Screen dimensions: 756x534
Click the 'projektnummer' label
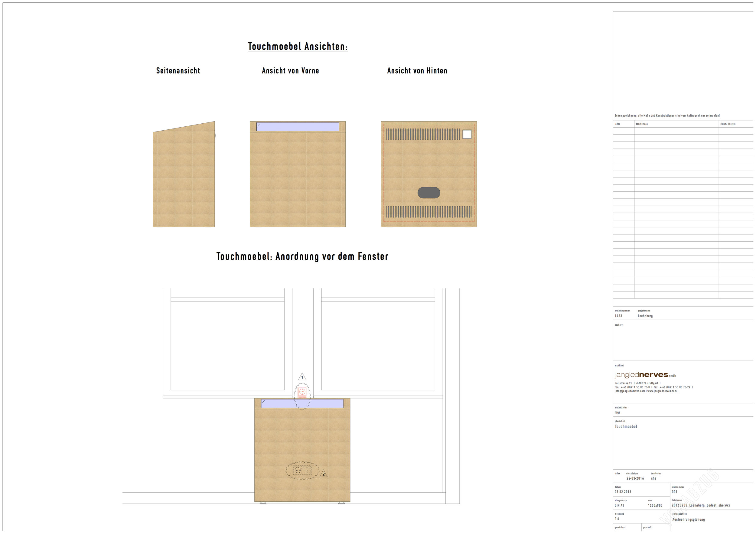point(622,311)
